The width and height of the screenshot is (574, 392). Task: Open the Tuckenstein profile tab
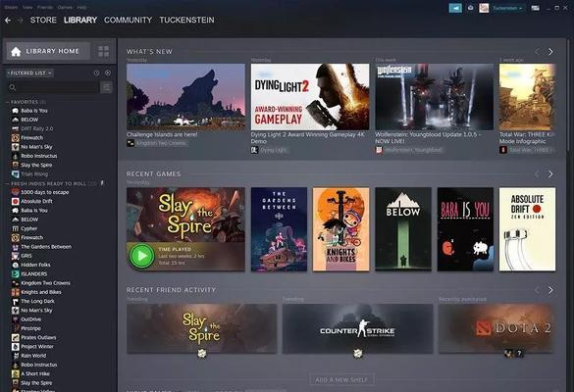pos(186,21)
